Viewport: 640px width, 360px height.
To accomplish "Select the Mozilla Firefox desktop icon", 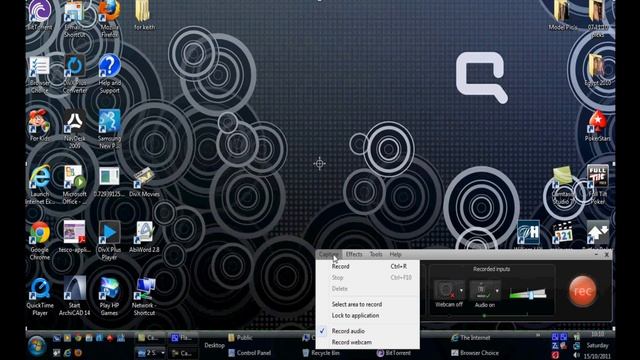I will pyautogui.click(x=109, y=18).
